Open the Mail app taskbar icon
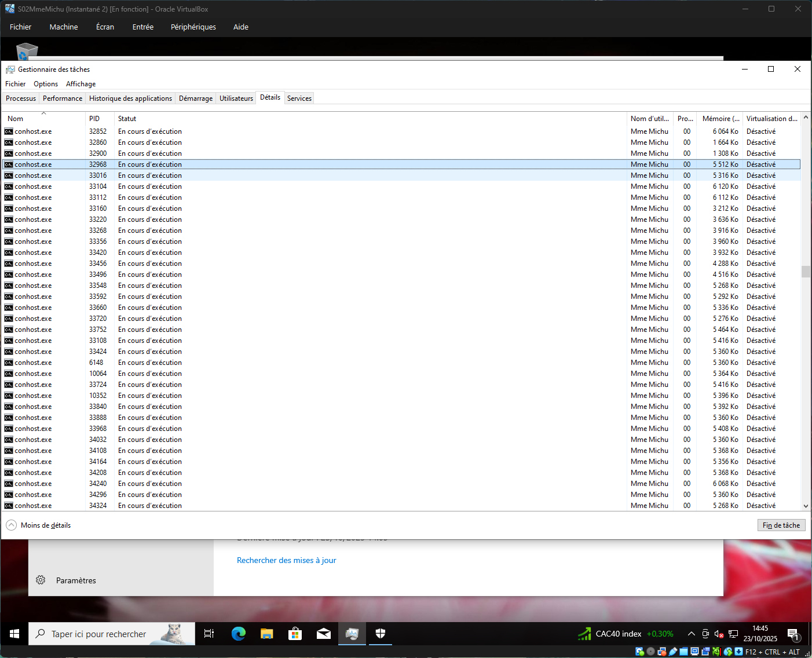 pos(323,634)
